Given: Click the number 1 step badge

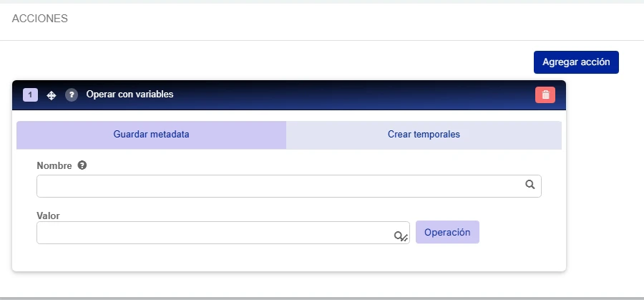Looking at the screenshot, I should [x=30, y=95].
